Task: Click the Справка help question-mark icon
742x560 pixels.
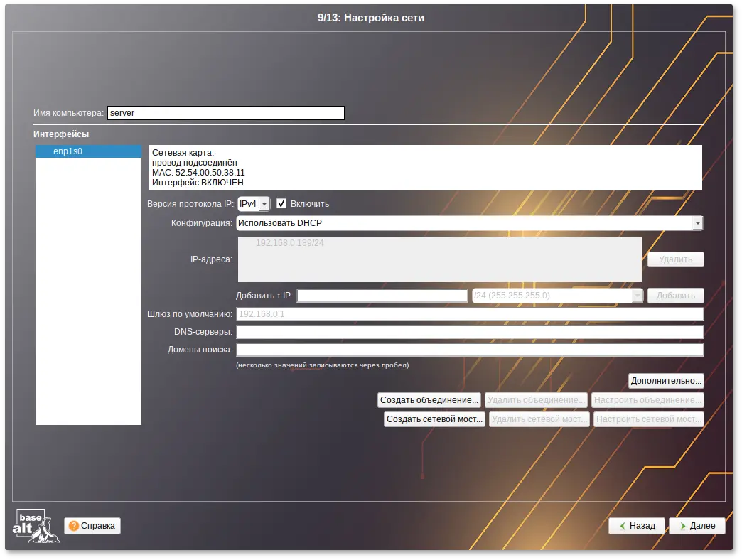Action: click(74, 526)
